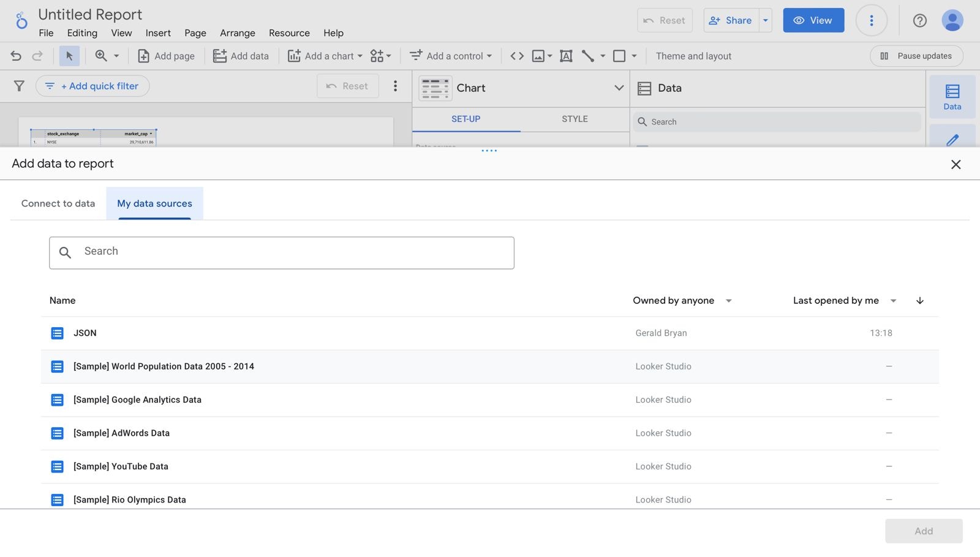Screen dimensions: 980x557
Task: Select Sample YouTube Data source
Action: coord(490,467)
